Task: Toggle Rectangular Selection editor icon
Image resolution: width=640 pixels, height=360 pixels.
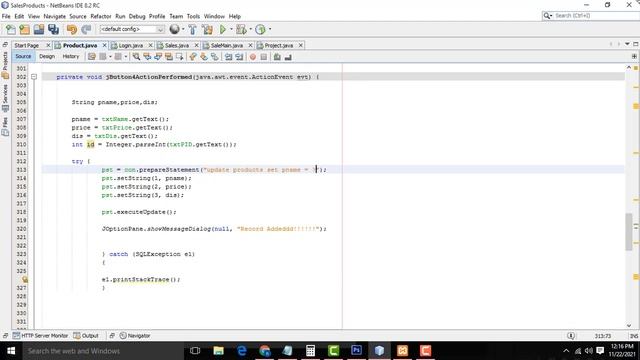Action: [179, 57]
